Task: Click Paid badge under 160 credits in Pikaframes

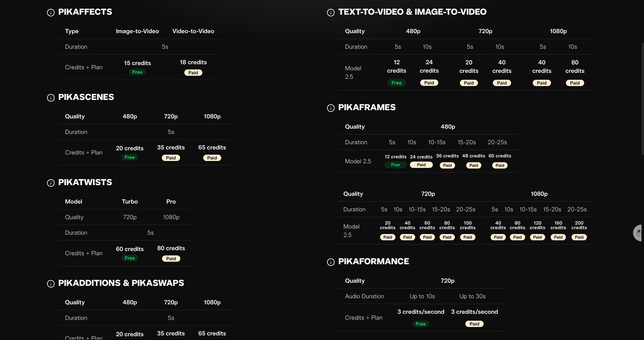Action: click(558, 237)
